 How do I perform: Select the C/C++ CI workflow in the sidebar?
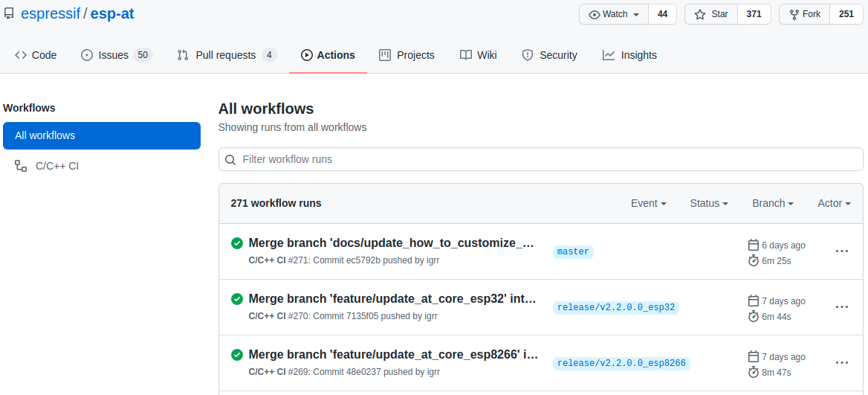(x=56, y=166)
